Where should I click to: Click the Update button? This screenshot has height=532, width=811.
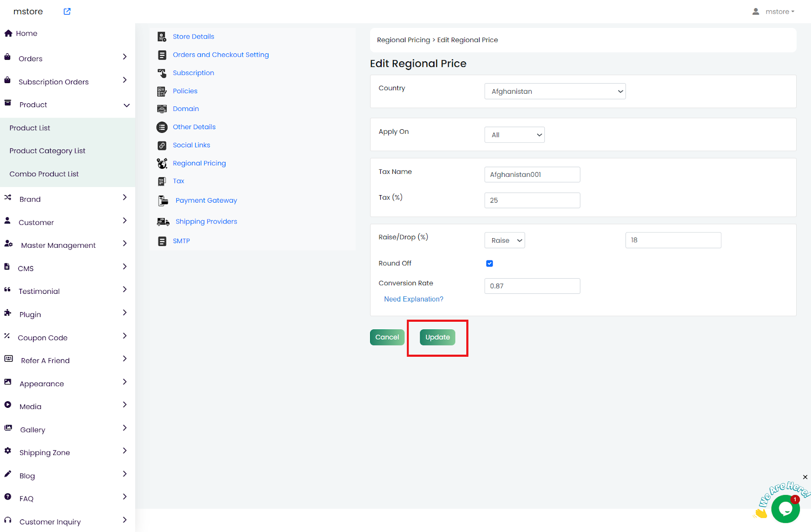coord(437,337)
